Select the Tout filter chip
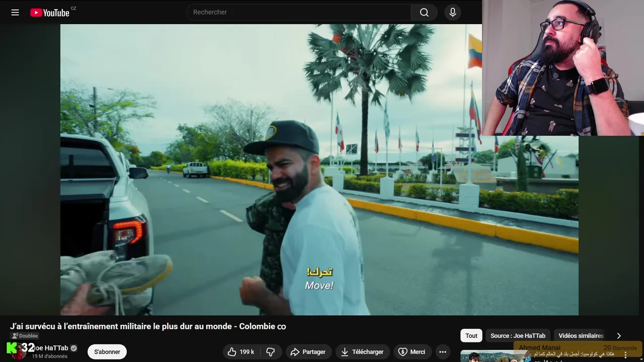The width and height of the screenshot is (644, 362). click(x=471, y=336)
